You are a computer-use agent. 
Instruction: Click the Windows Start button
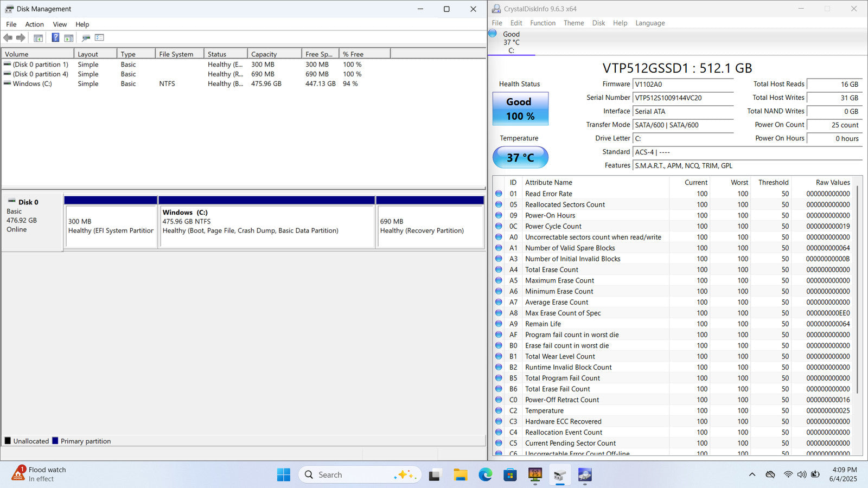pos(283,475)
